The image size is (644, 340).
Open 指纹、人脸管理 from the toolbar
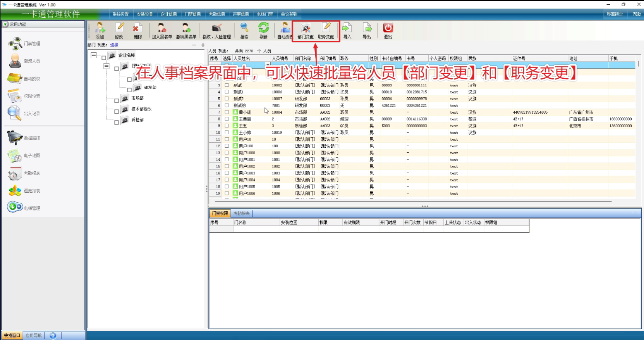coord(216,30)
